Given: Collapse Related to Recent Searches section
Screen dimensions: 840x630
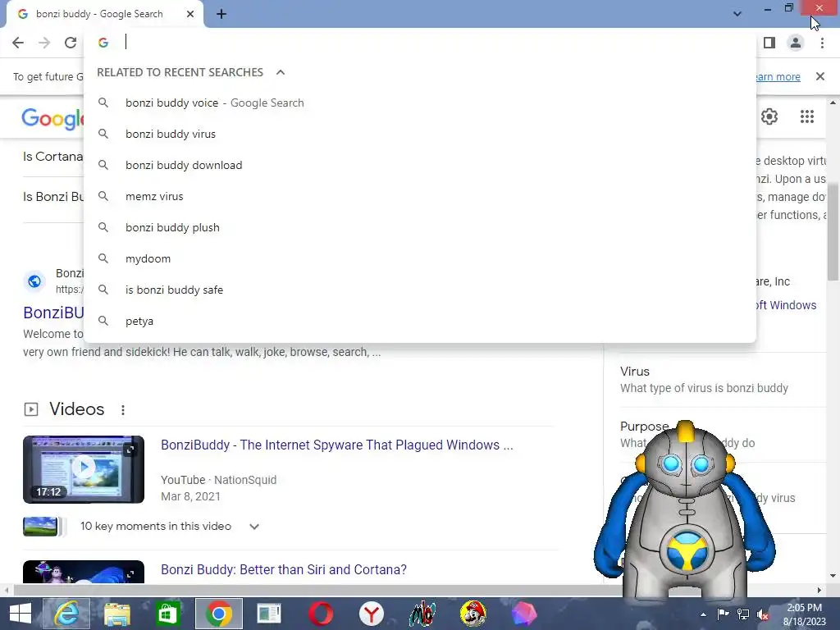Looking at the screenshot, I should pyautogui.click(x=281, y=72).
